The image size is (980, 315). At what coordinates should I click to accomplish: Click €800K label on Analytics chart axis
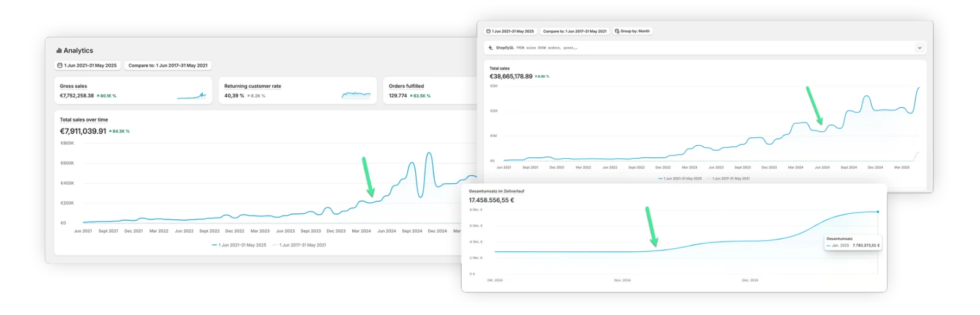tap(67, 143)
